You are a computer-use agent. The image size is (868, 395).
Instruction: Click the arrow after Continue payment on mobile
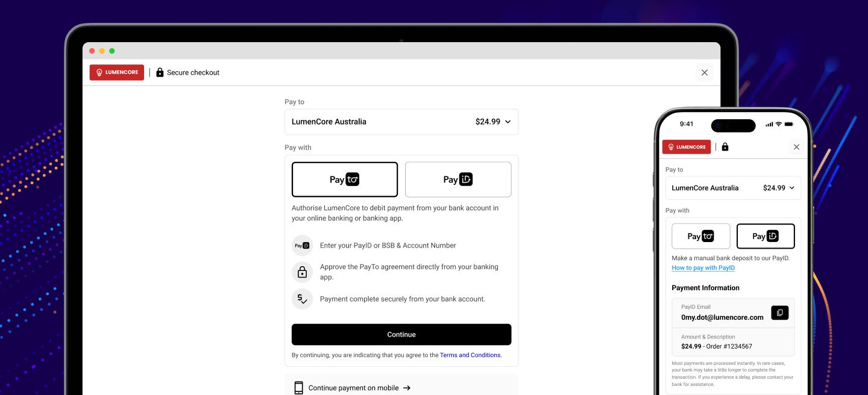407,388
